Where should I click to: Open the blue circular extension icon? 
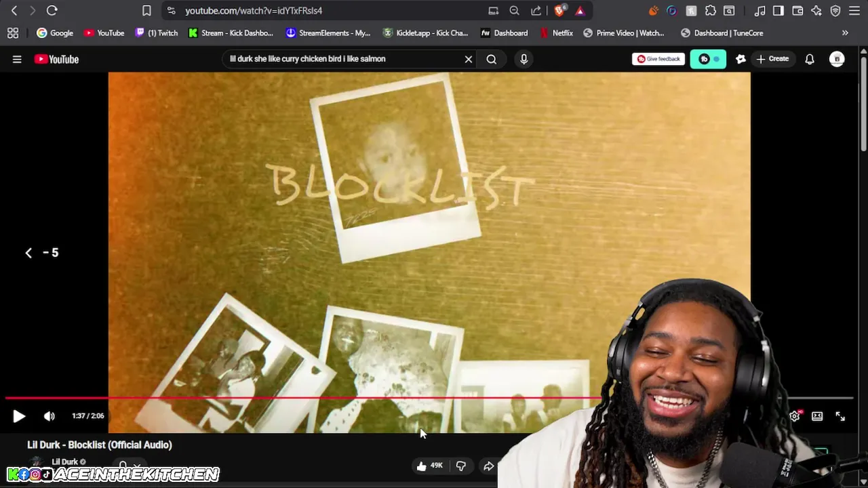pyautogui.click(x=672, y=11)
